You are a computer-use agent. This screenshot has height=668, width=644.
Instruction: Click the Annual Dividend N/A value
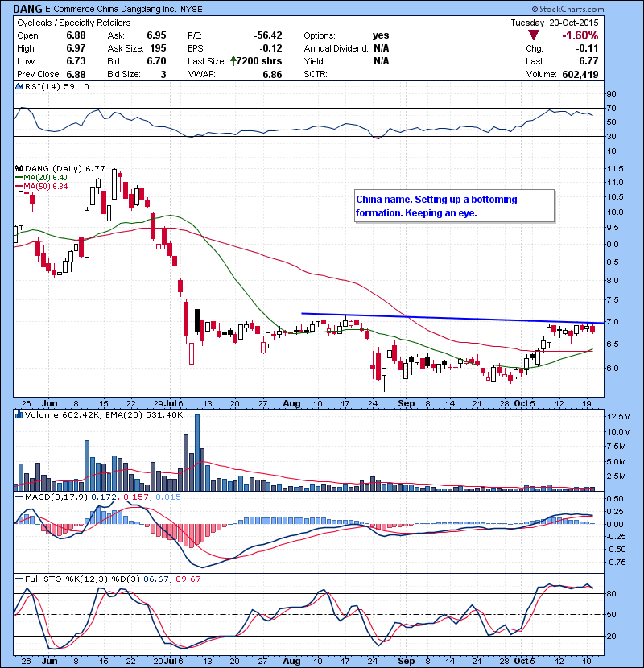pyautogui.click(x=382, y=48)
